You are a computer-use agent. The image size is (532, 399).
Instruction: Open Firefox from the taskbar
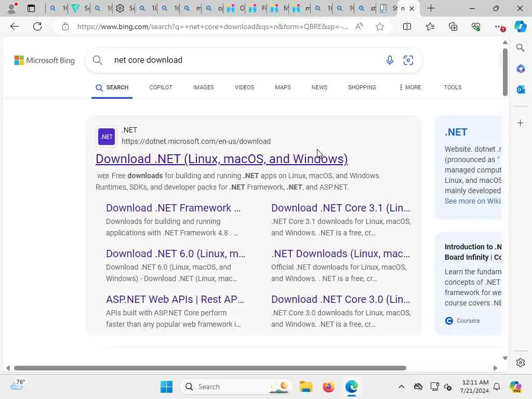[328, 387]
